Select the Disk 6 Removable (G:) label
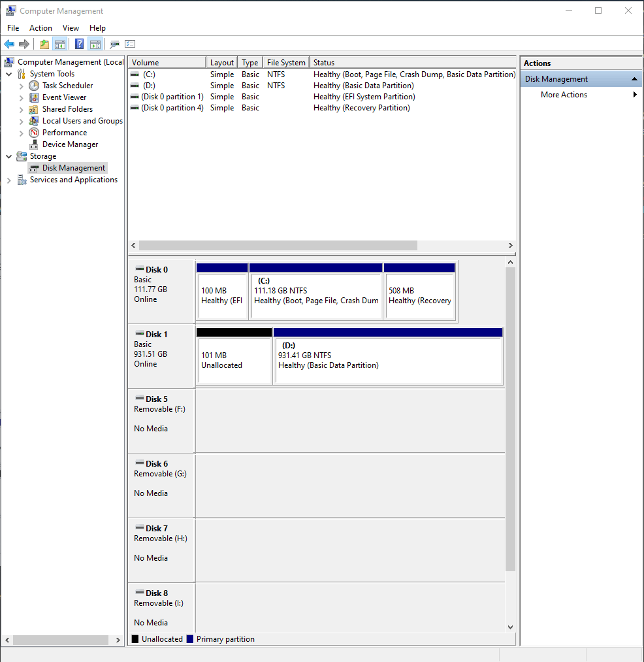The width and height of the screenshot is (644, 662). point(161,485)
